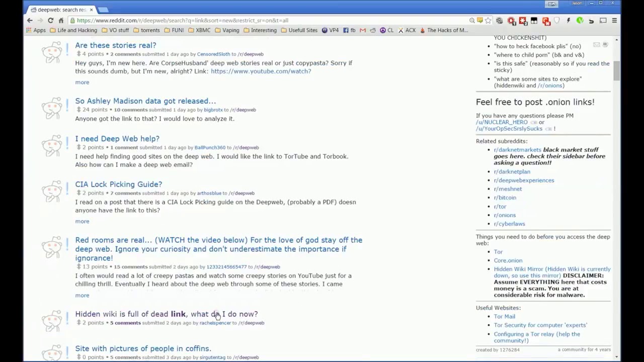This screenshot has height=362, width=644.
Task: Bookmark this page with the star icon
Action: (488, 21)
